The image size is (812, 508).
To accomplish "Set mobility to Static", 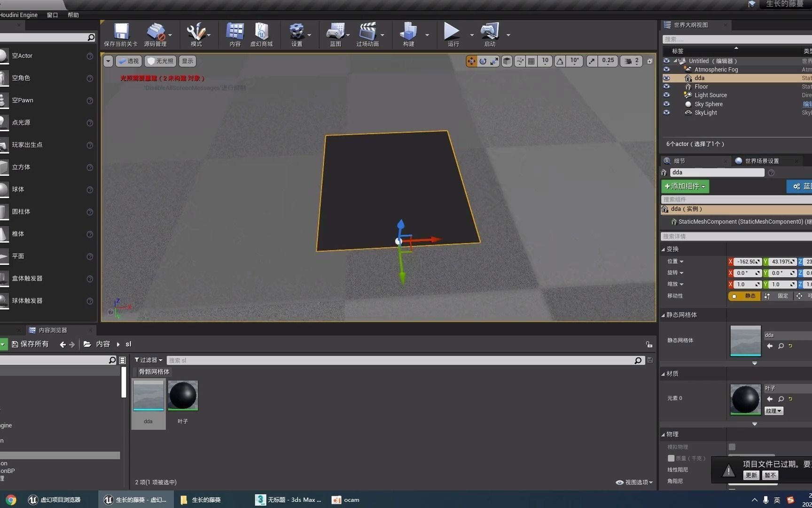I will (x=744, y=296).
